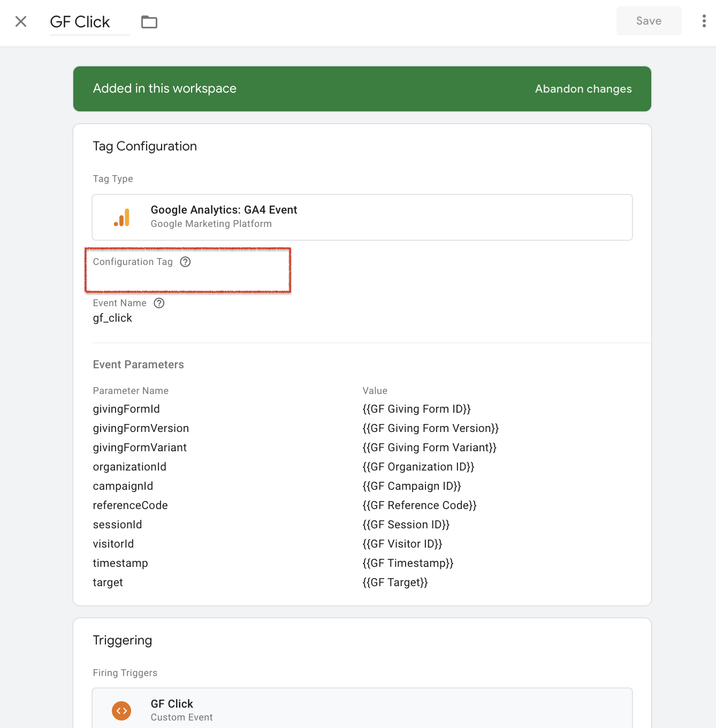716x728 pixels.
Task: Close the tag editor with X icon
Action: [x=21, y=21]
